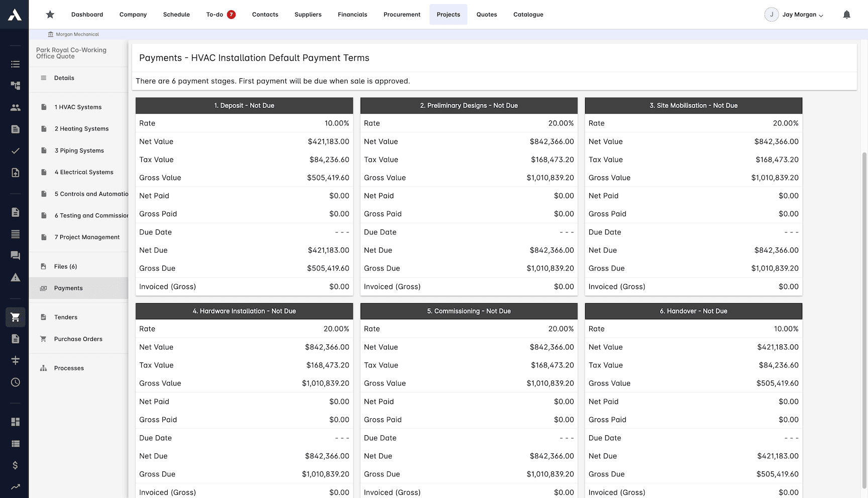Select 4 Electrical Systems document

pos(84,172)
